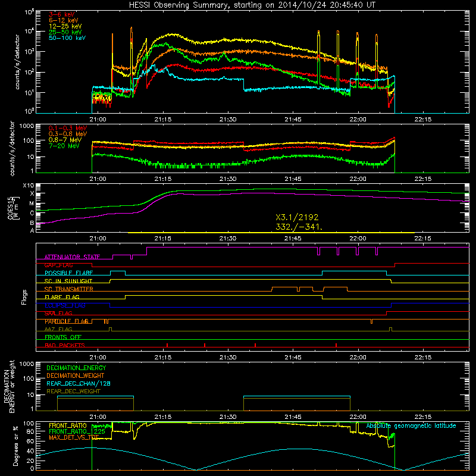Click the 0.1-0.3 MeV legend entry
The width and height of the screenshot is (476, 476).
coord(68,128)
